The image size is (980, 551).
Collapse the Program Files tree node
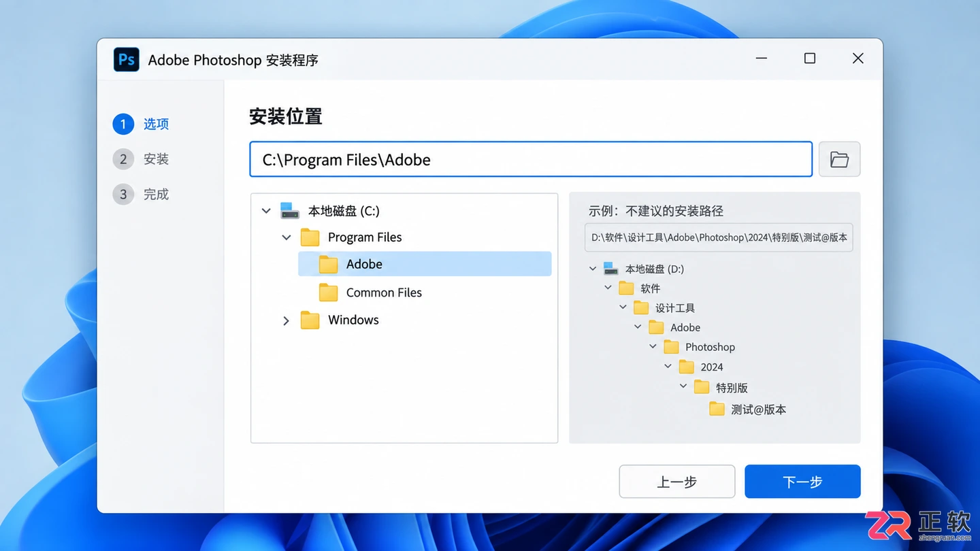coord(287,237)
